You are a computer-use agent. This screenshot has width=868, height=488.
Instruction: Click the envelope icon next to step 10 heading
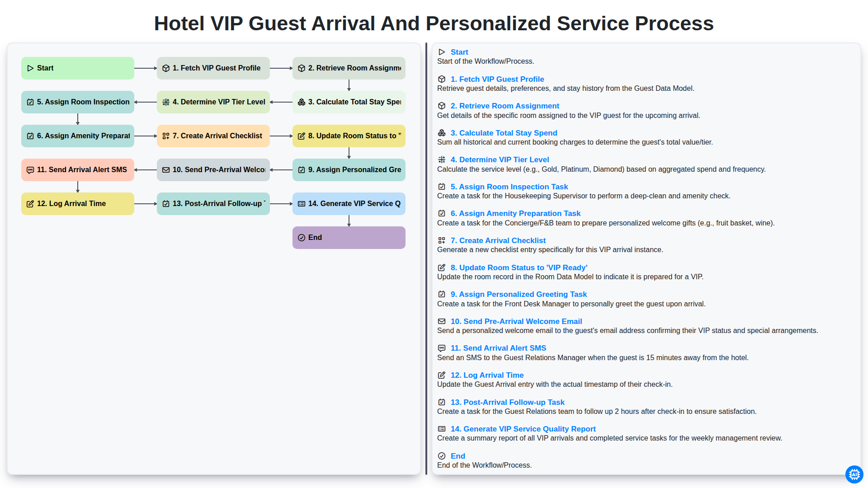click(x=442, y=321)
